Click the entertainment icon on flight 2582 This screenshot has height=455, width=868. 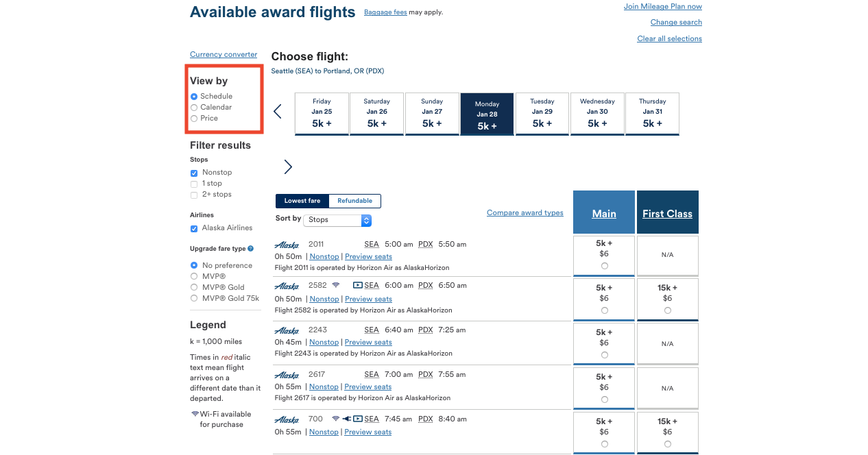click(358, 285)
